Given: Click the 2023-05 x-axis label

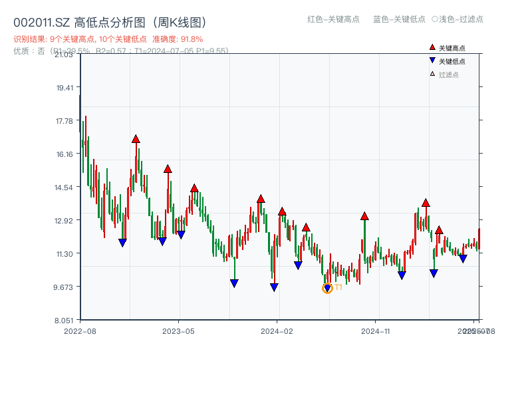Looking at the screenshot, I should click(x=178, y=331).
